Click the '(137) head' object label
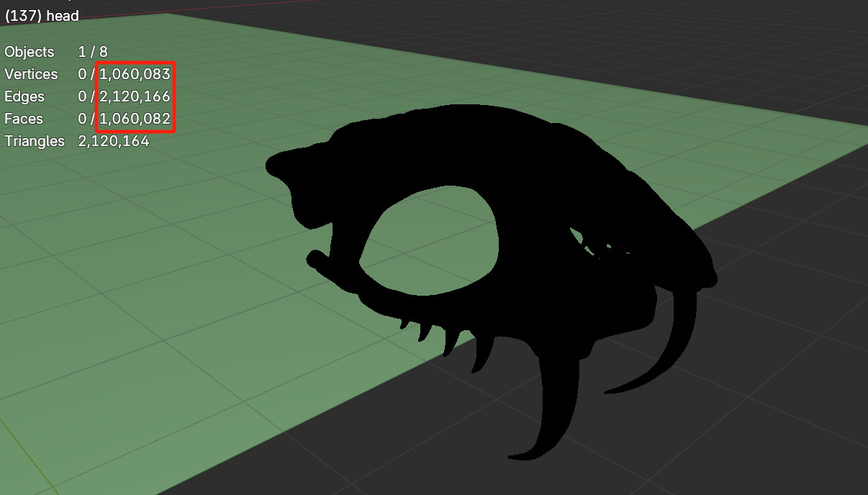The image size is (868, 495). (42, 16)
